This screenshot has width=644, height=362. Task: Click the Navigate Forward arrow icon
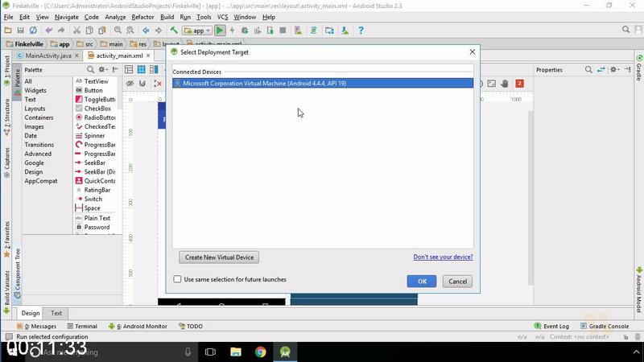(159, 31)
